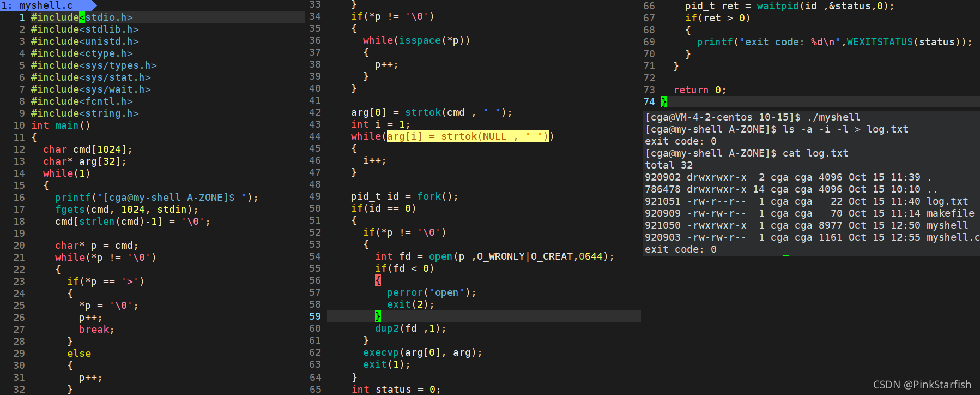This screenshot has height=395, width=980.
Task: Click the line '#include<unistd.h>'
Action: coord(84,41)
